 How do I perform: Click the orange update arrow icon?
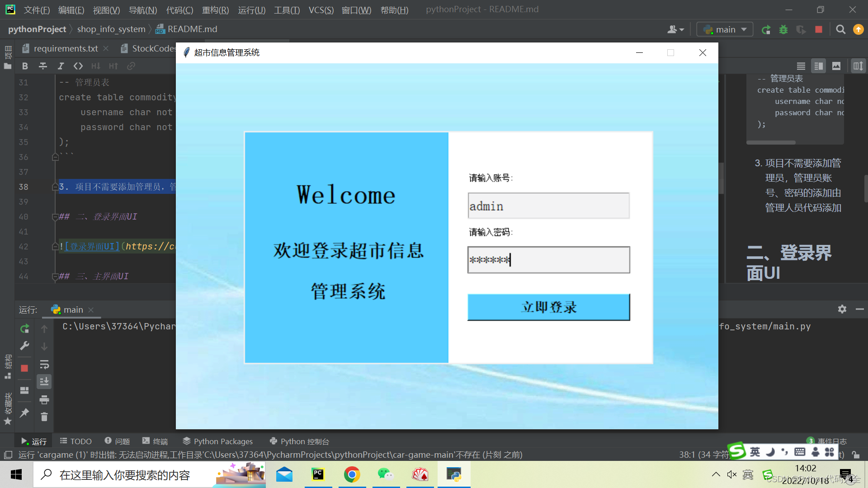pyautogui.click(x=858, y=29)
